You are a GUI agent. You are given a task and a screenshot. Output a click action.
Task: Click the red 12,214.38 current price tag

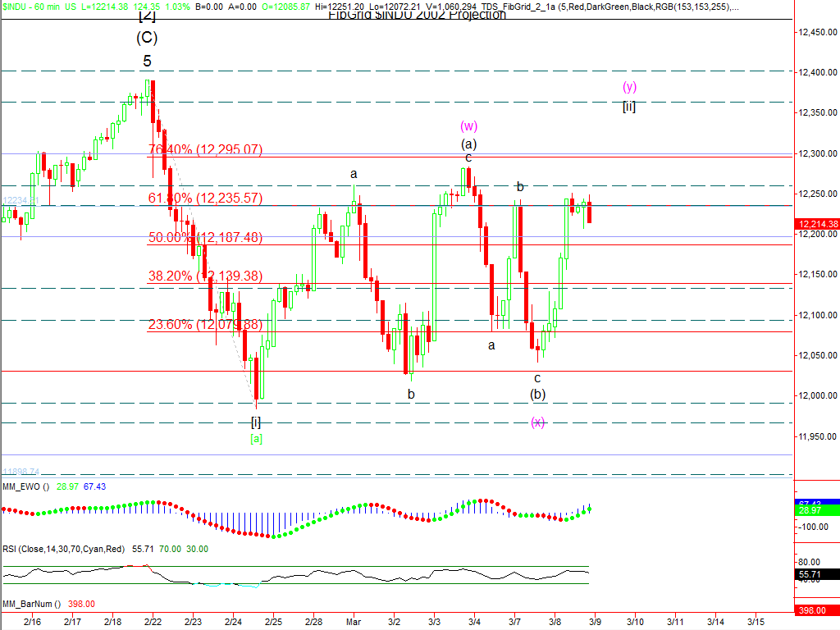[x=817, y=224]
